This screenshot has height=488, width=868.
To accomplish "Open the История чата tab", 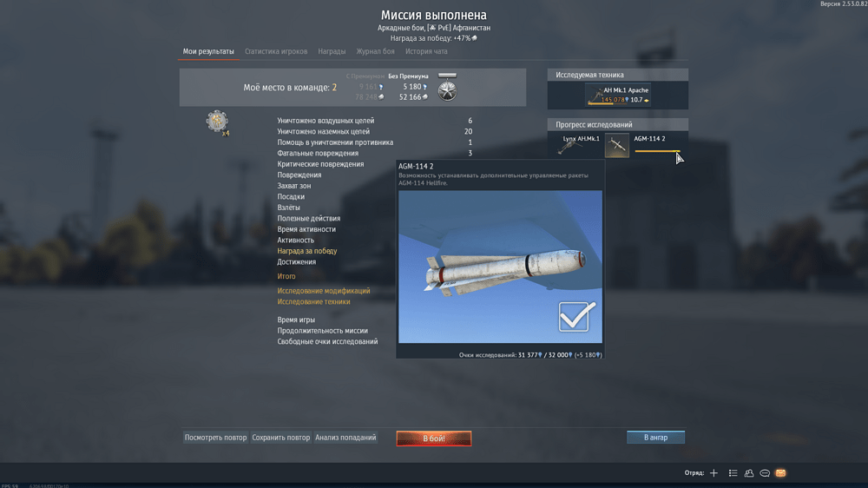I will (x=426, y=51).
